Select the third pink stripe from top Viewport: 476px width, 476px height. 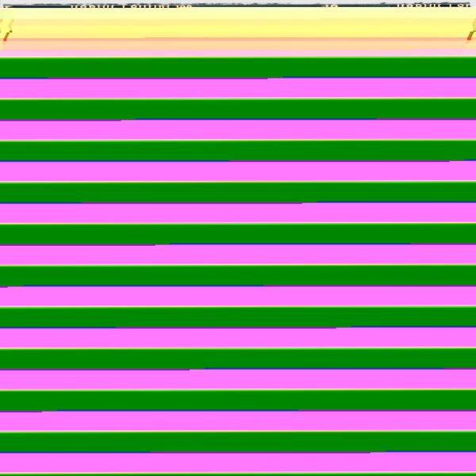[238, 171]
